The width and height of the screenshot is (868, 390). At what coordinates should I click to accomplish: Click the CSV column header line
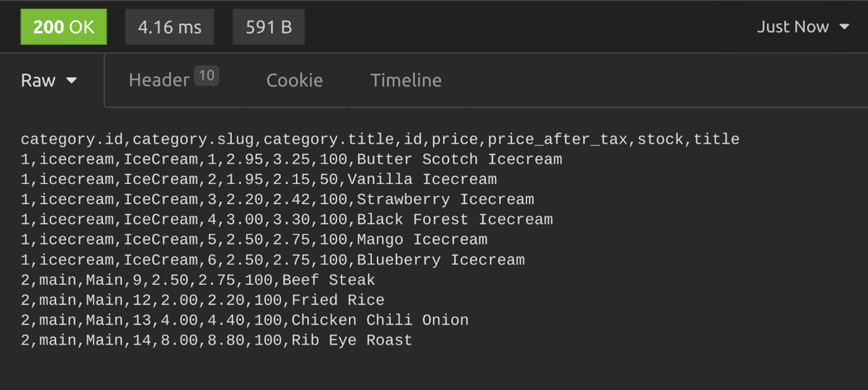[380, 139]
